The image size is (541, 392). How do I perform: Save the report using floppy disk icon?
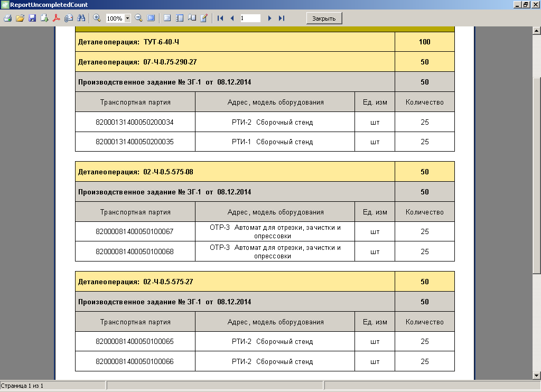coord(32,18)
